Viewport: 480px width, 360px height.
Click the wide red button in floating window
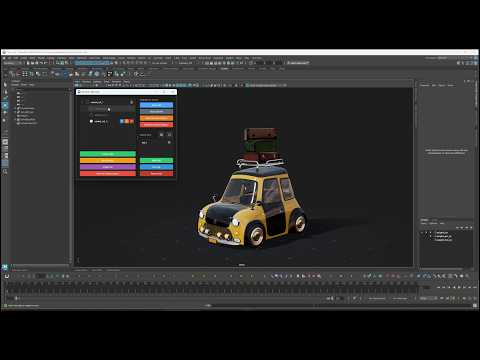point(108,174)
